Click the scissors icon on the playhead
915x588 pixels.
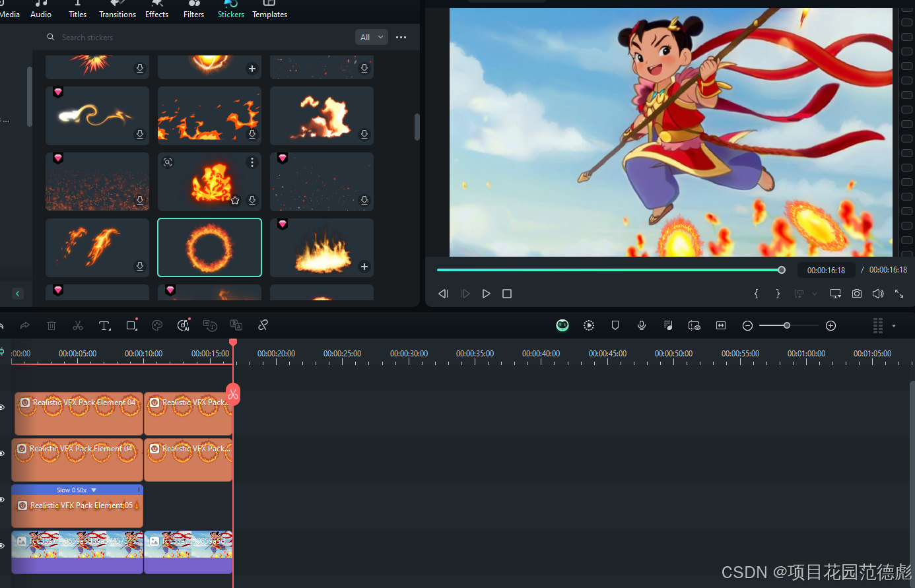(232, 395)
